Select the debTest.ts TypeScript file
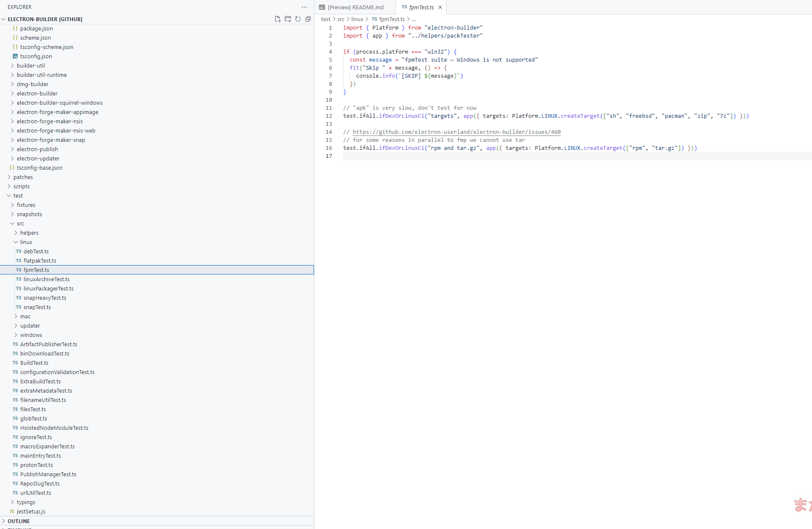The width and height of the screenshot is (812, 529). coord(36,251)
